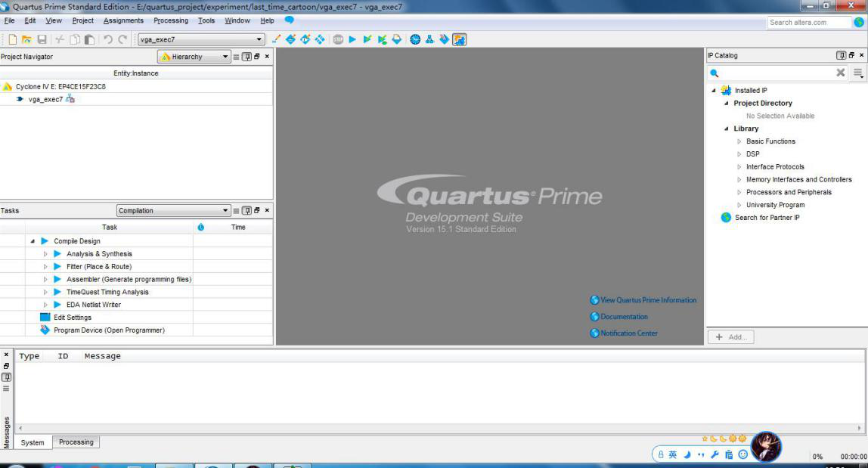868x468 pixels.
Task: Toggle the Project Navigator pin icon
Action: point(247,57)
